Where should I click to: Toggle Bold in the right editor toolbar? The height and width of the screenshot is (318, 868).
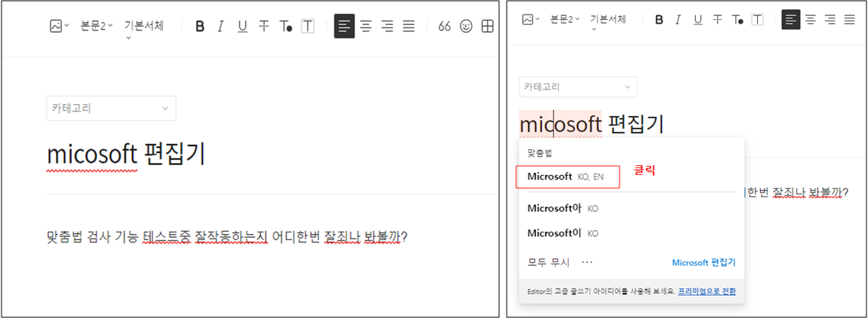(x=659, y=20)
